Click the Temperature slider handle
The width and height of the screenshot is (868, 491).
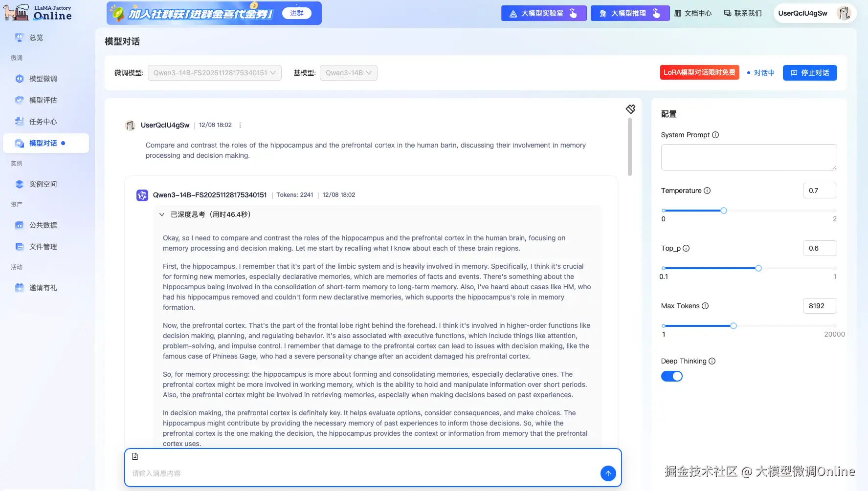[x=724, y=211]
